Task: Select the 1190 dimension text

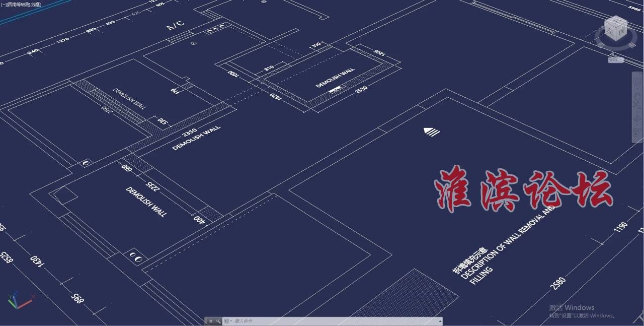Action: coord(621,228)
